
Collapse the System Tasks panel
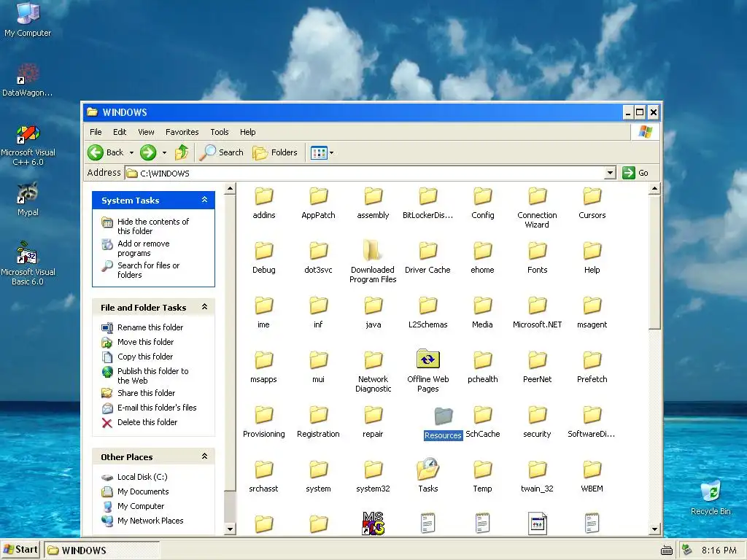tap(204, 200)
